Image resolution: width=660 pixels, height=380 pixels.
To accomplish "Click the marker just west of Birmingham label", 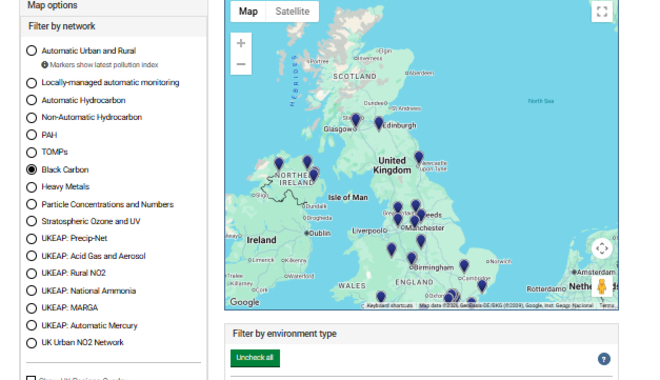I will pos(412,258).
